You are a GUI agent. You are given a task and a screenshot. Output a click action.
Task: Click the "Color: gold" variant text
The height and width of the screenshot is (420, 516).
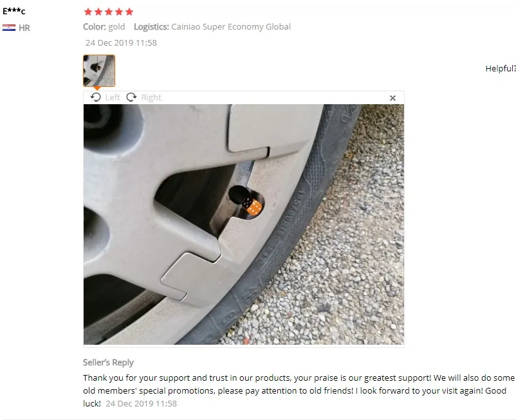[104, 26]
